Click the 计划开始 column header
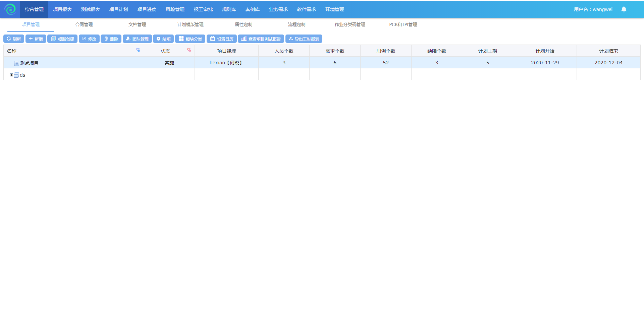This screenshot has width=644, height=325. tap(545, 51)
